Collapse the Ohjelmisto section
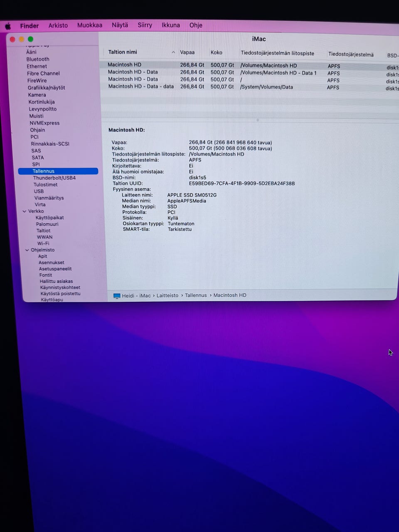Image resolution: width=399 pixels, height=532 pixels. pos(27,250)
